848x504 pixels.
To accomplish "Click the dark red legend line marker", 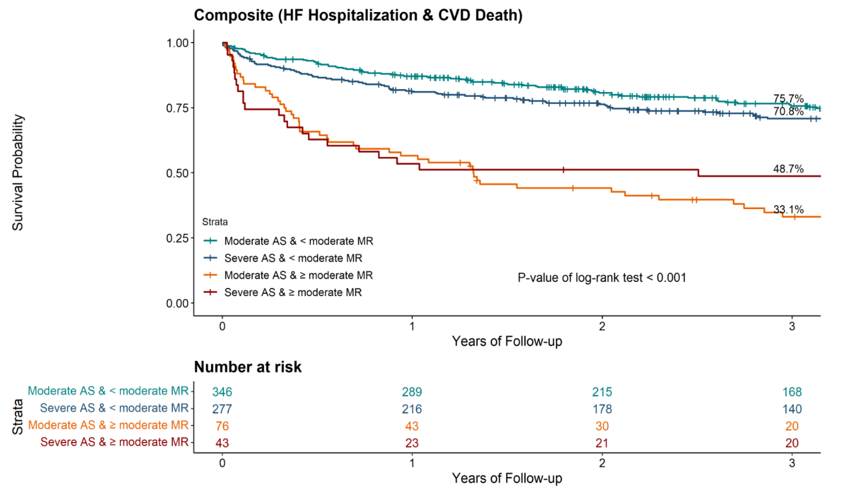I will [x=210, y=292].
